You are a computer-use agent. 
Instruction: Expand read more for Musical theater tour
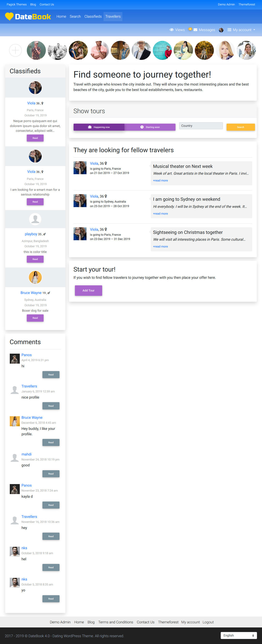coord(161,181)
